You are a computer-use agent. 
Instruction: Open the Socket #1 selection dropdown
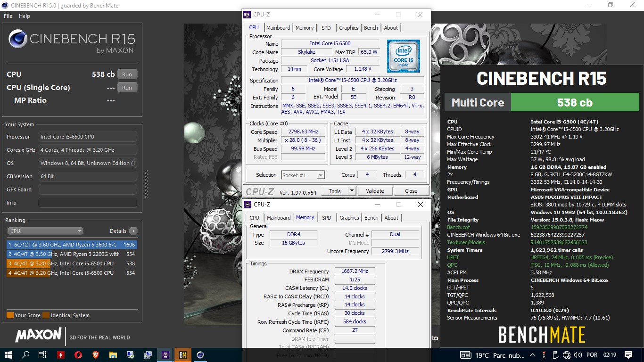click(303, 175)
